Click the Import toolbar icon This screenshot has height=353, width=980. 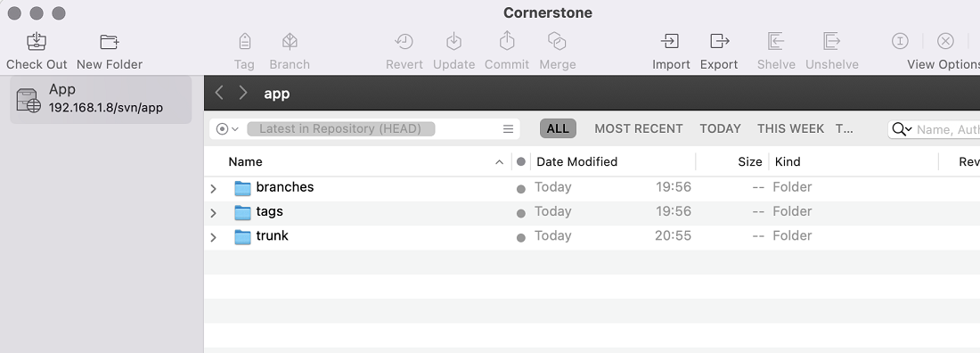click(x=670, y=42)
